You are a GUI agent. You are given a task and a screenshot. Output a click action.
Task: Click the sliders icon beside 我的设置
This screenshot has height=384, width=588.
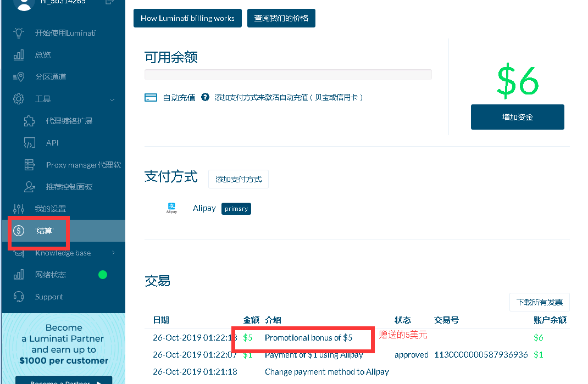tap(19, 209)
